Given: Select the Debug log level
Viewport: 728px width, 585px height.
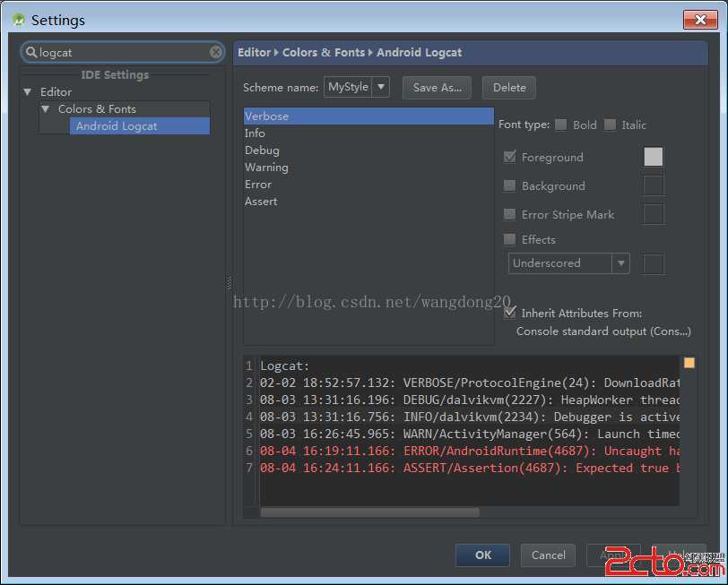Looking at the screenshot, I should point(368,151).
